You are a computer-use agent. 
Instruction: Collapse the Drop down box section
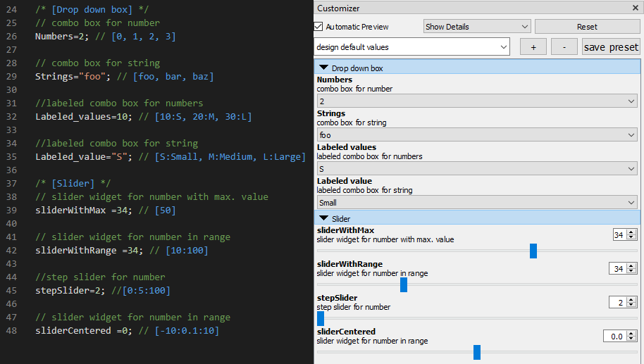(x=323, y=68)
